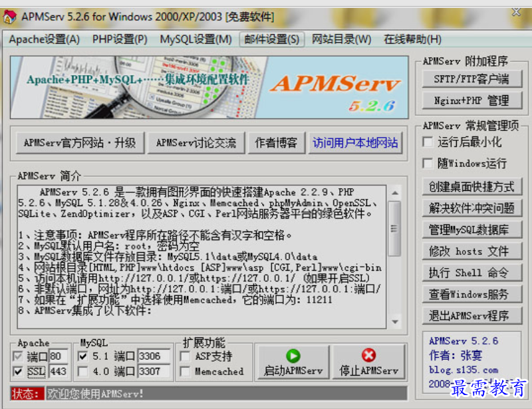Click the intro text scrollbar thumb

[394, 228]
